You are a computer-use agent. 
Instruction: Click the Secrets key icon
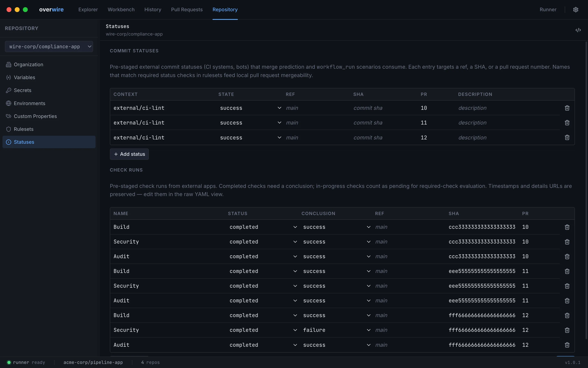tap(9, 90)
